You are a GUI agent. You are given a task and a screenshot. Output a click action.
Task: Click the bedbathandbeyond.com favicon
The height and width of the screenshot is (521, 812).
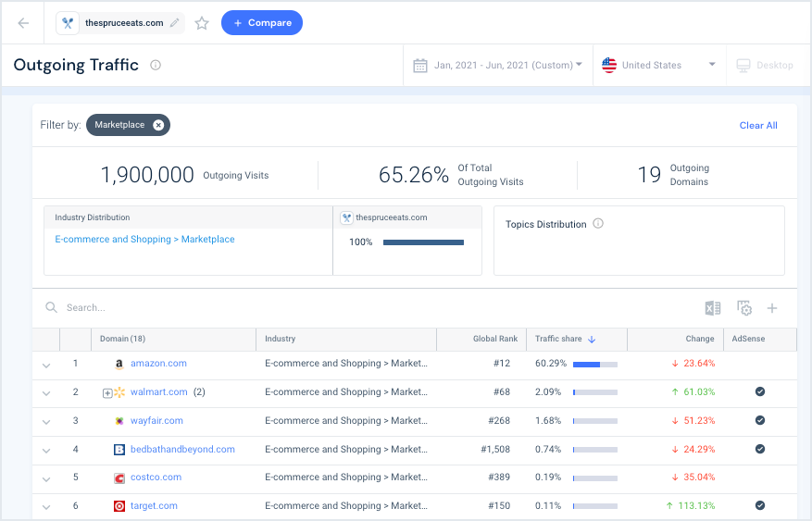click(x=119, y=450)
